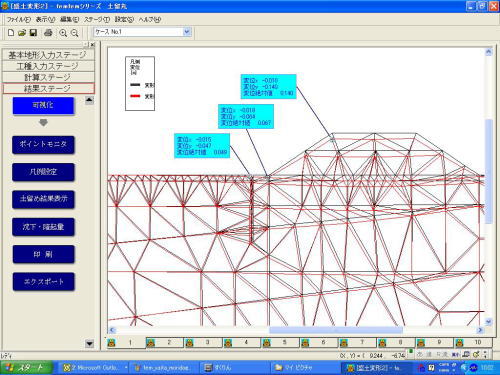Click the coordinate readout in status bar
Image resolution: width=500 pixels, height=375 pixels.
click(373, 356)
